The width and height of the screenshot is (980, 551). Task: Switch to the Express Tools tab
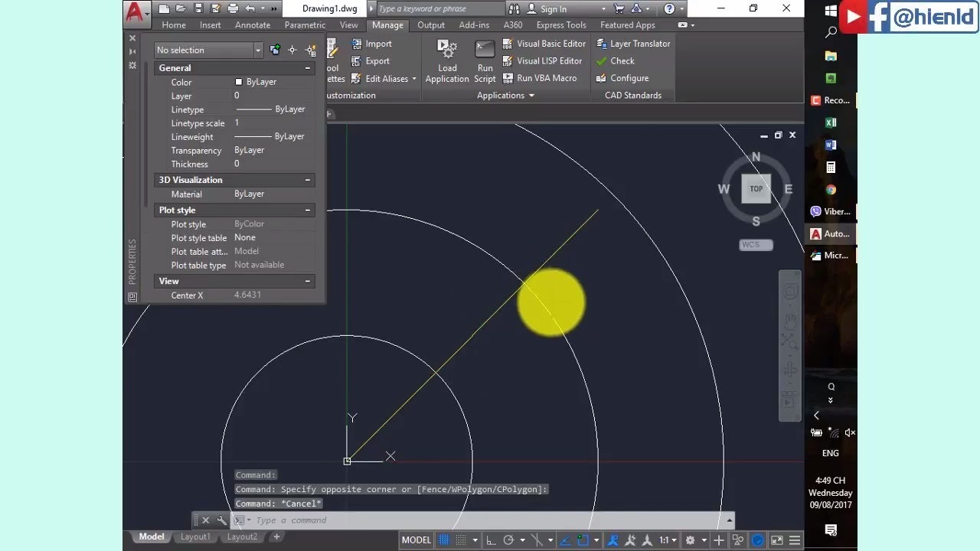pos(561,24)
